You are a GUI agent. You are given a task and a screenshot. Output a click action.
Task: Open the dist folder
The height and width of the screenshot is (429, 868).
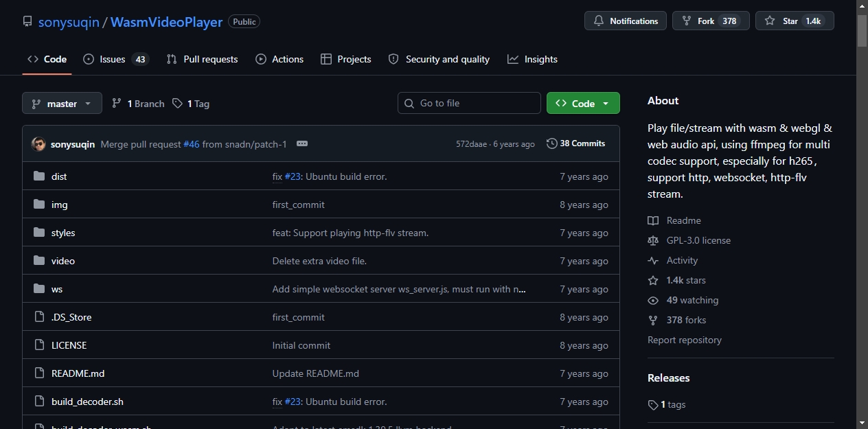(x=59, y=176)
